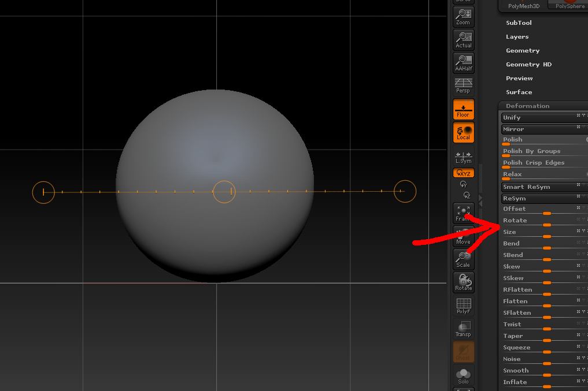Toggle XYZ symmetry mode

(x=463, y=172)
